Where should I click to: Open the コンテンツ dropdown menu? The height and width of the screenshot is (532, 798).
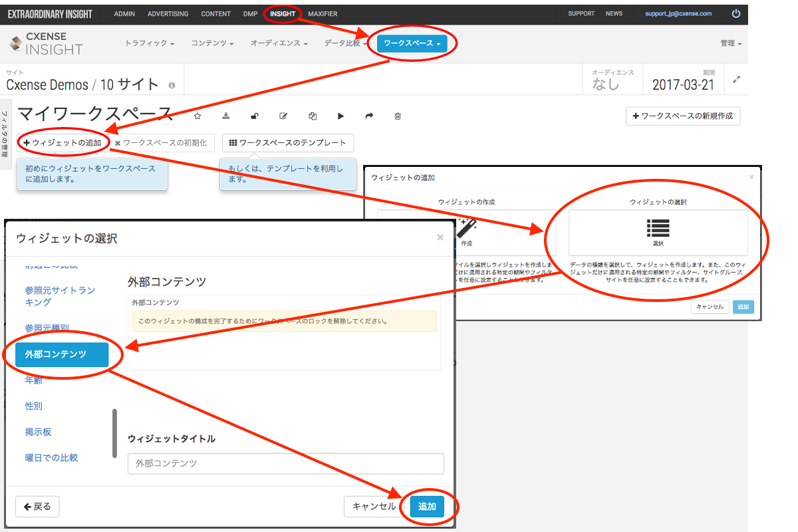213,43
